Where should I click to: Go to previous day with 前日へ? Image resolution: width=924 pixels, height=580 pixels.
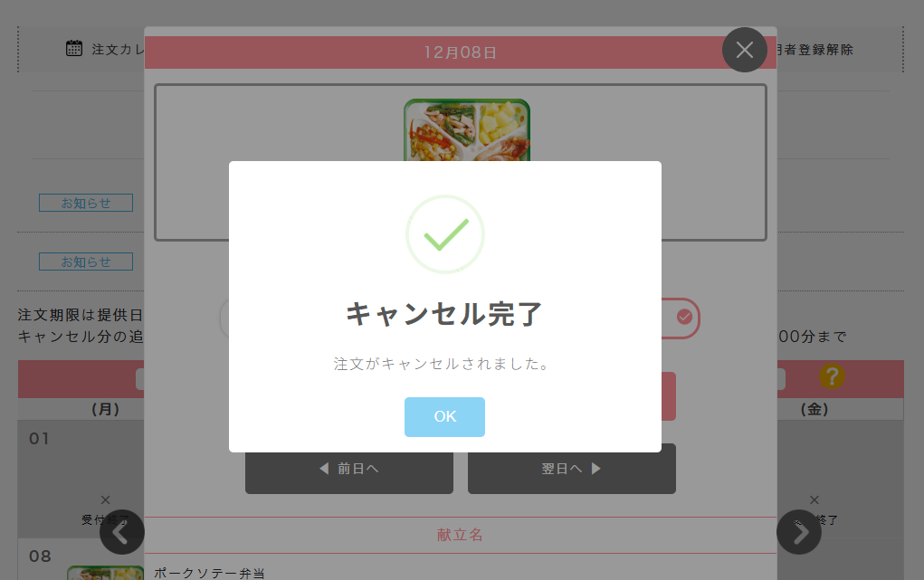tap(348, 470)
